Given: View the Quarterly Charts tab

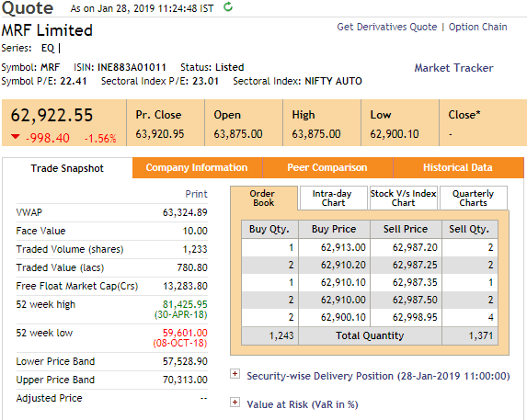Looking at the screenshot, I should click(474, 199).
